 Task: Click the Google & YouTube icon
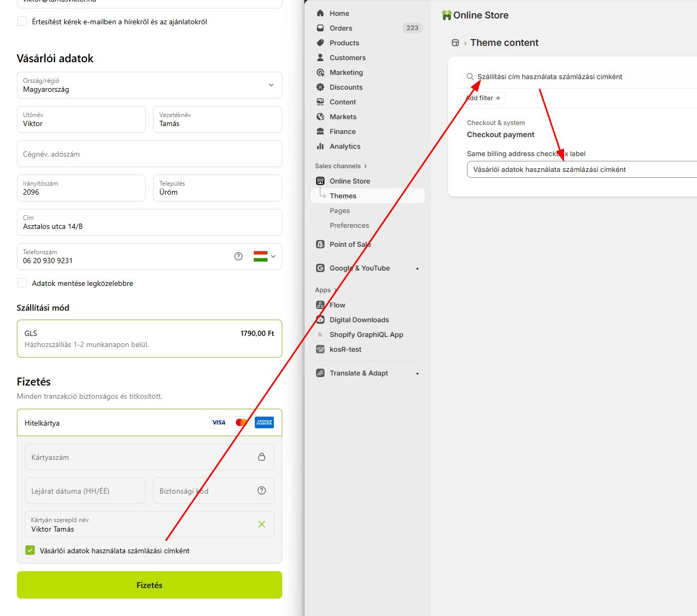[x=320, y=268]
